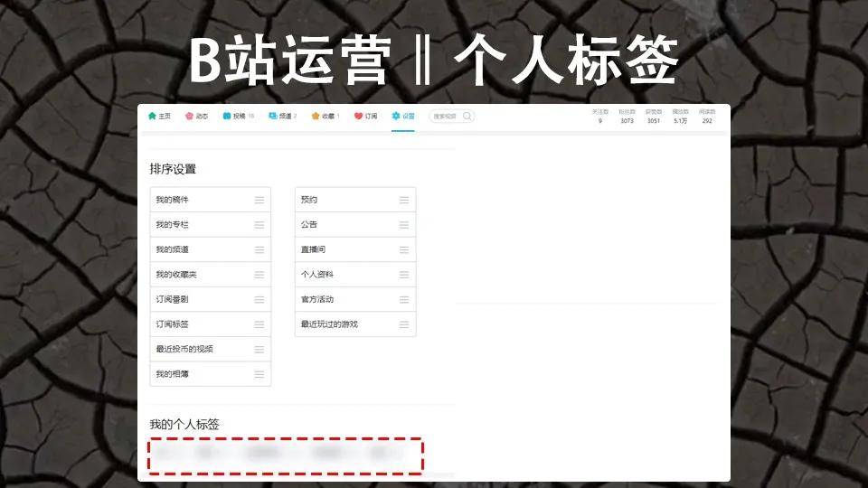Click the drag handle for 我的频道

coord(259,250)
